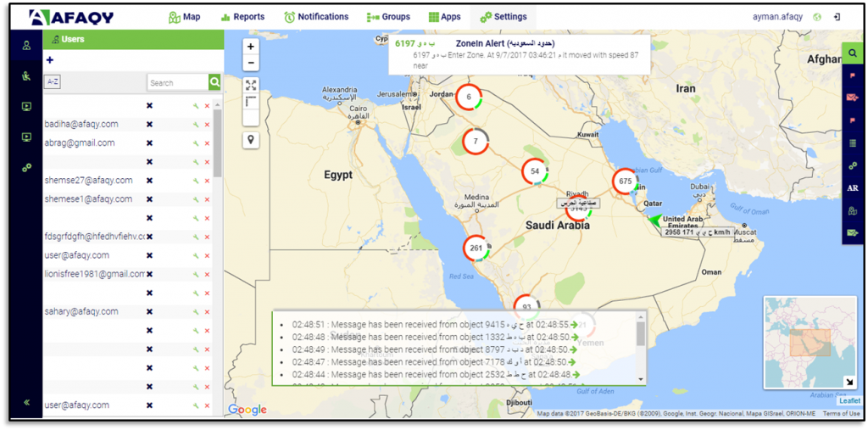The width and height of the screenshot is (868, 430).
Task: Open the right sidebar search icon
Action: tap(853, 53)
